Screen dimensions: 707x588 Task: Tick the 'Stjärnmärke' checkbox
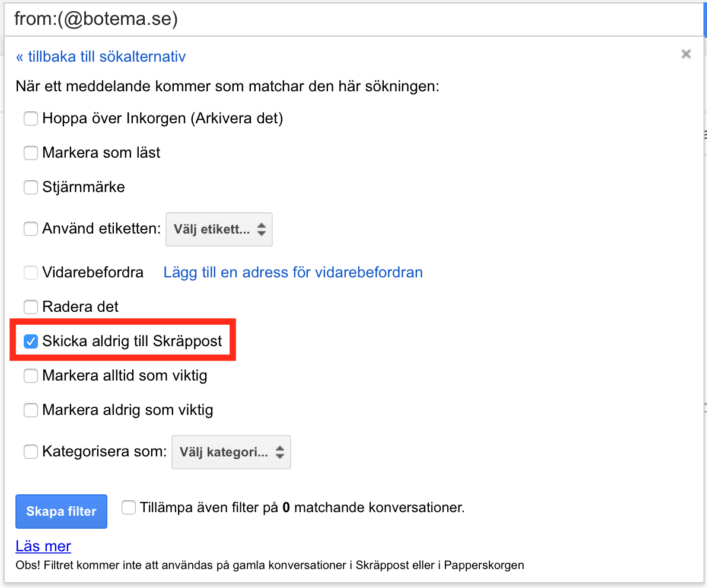point(31,188)
